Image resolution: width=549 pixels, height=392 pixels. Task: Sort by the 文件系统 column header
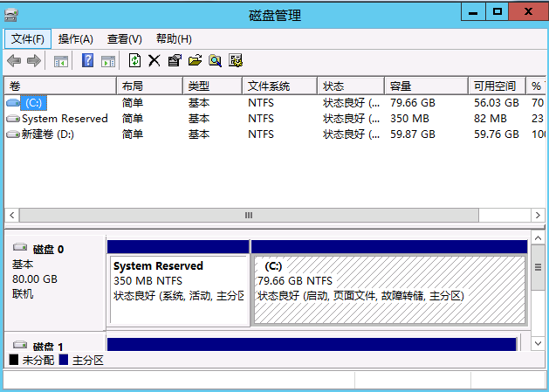coord(269,86)
